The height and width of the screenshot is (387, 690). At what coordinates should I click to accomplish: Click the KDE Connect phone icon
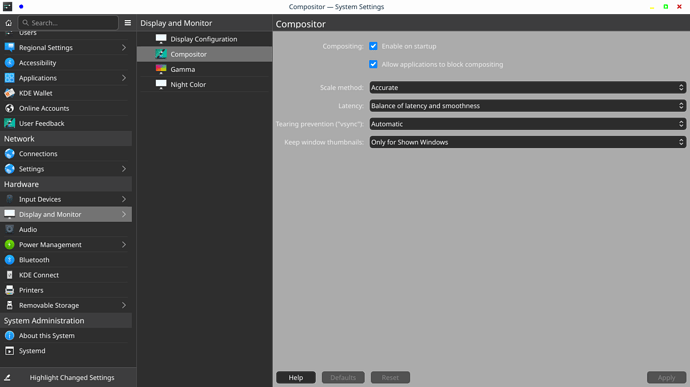coord(9,275)
